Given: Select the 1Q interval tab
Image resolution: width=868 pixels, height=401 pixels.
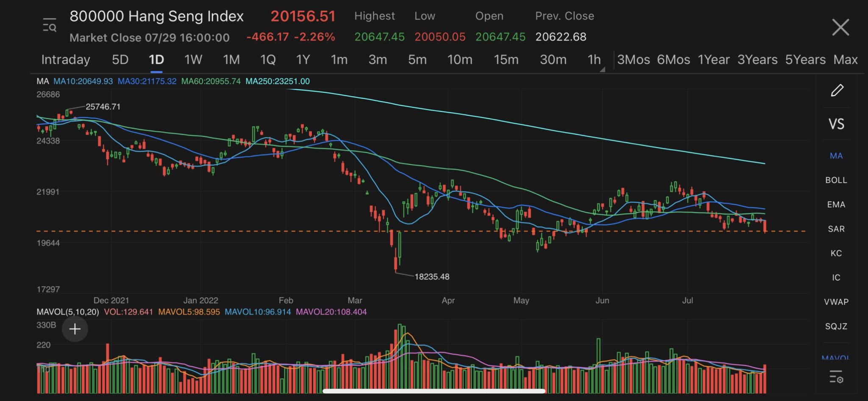Looking at the screenshot, I should coord(268,60).
